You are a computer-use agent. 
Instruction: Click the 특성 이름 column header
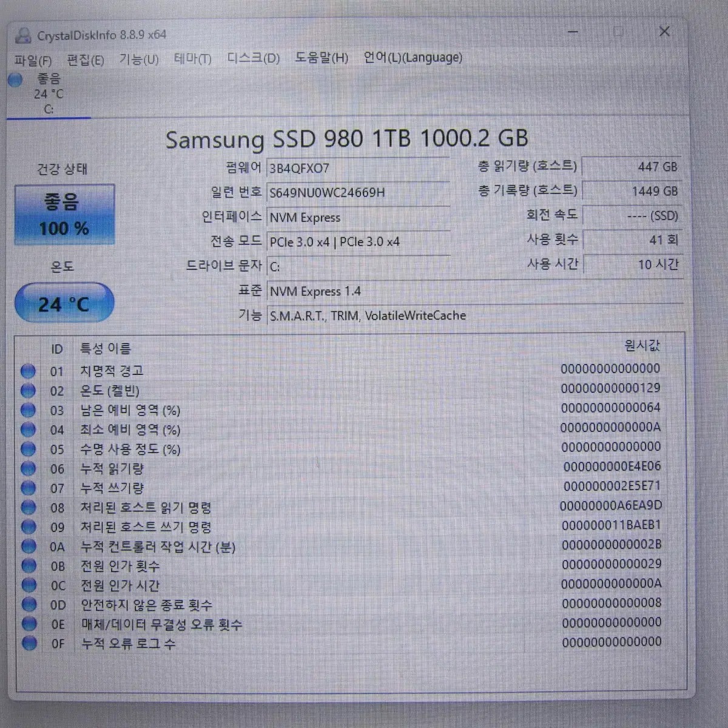[x=106, y=348]
